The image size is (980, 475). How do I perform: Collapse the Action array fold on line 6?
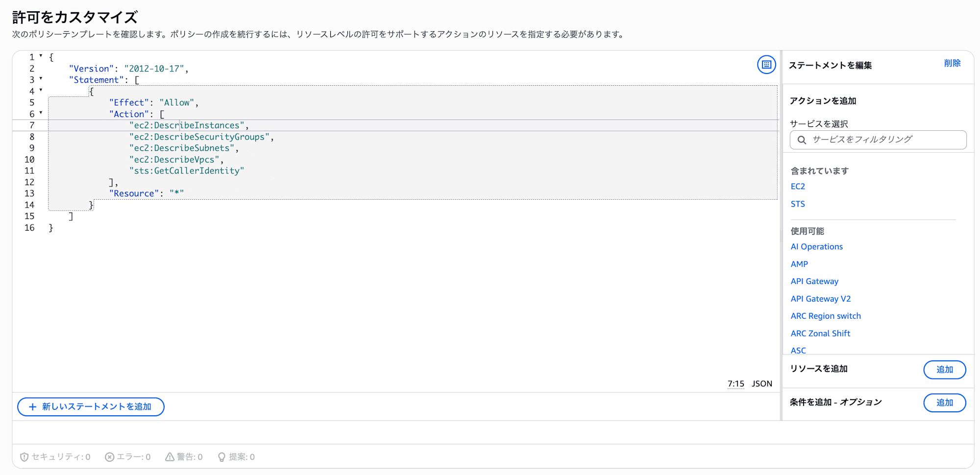point(41,113)
